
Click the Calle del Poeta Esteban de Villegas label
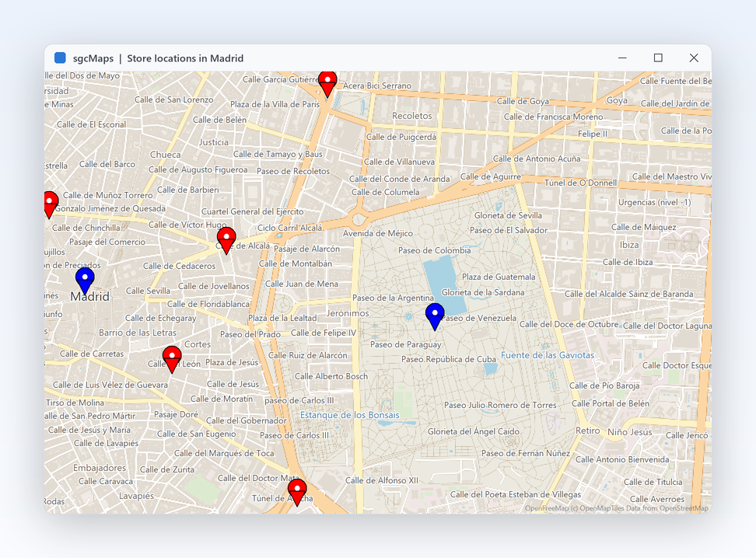point(516,494)
